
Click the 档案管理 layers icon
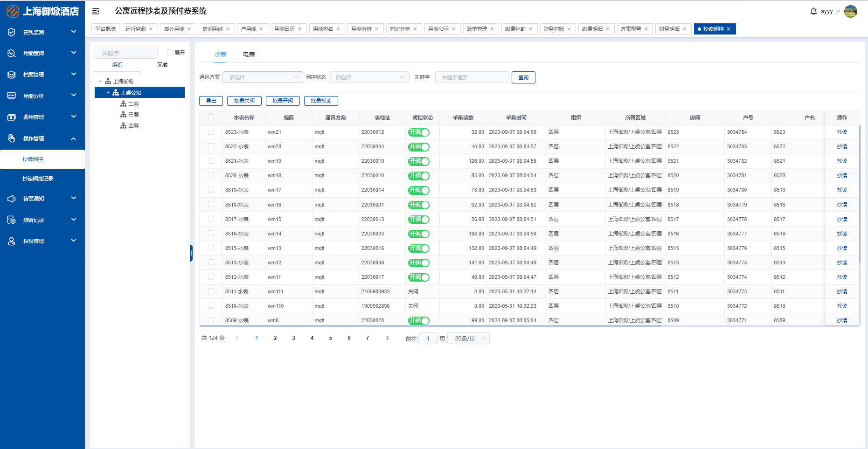(x=12, y=75)
